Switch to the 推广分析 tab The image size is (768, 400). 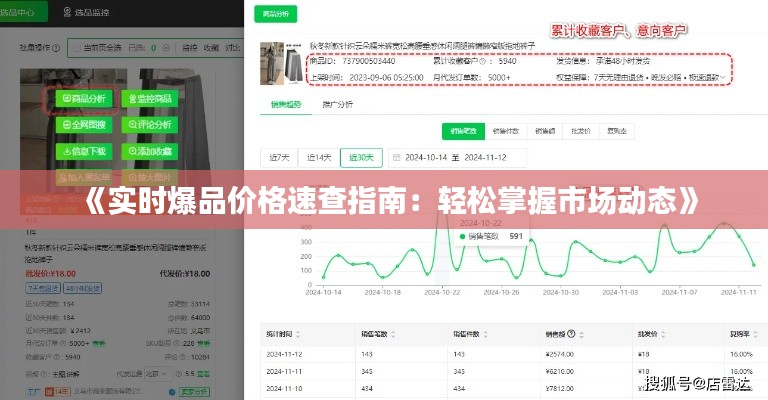pos(338,104)
